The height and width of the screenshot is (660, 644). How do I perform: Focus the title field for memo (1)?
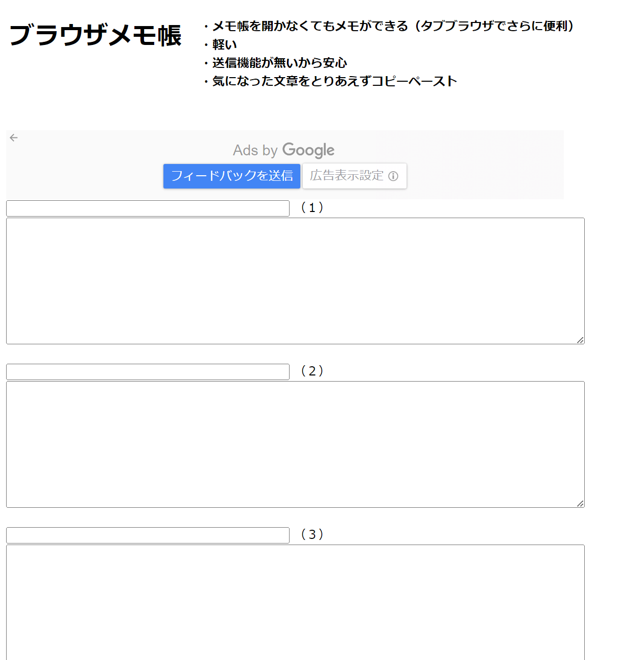pos(148,208)
